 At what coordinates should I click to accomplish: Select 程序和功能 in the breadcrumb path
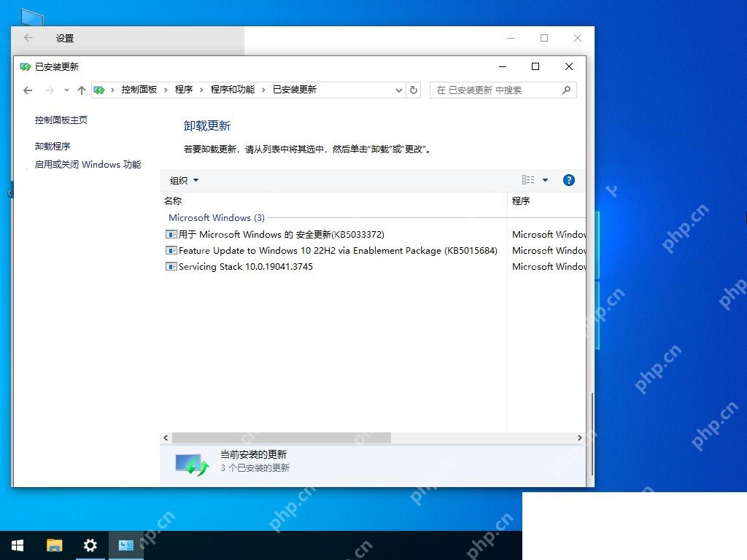(233, 90)
